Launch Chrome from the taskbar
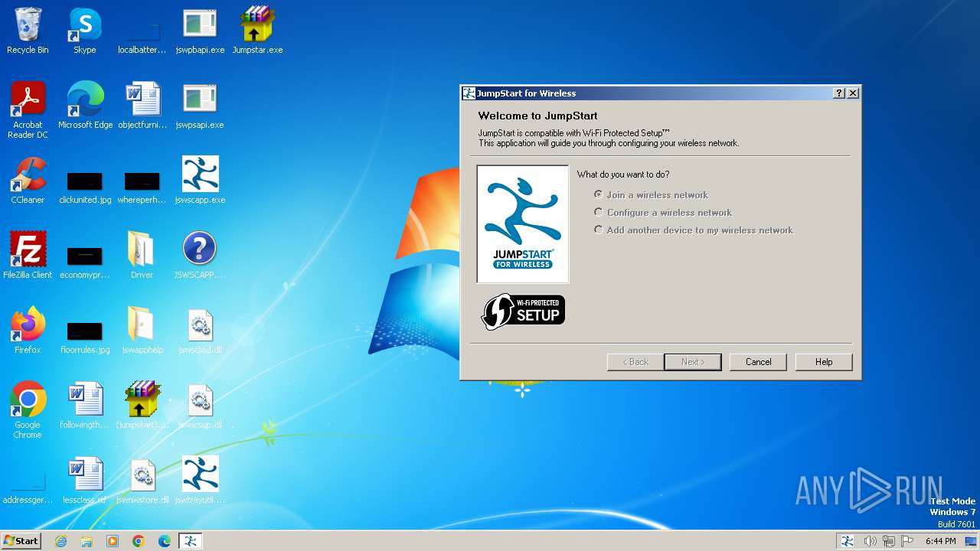Viewport: 980px width, 551px height. tap(139, 541)
